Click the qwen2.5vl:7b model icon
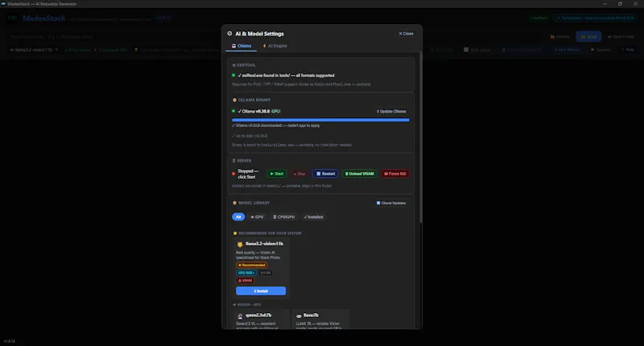644x346 pixels. [240, 316]
